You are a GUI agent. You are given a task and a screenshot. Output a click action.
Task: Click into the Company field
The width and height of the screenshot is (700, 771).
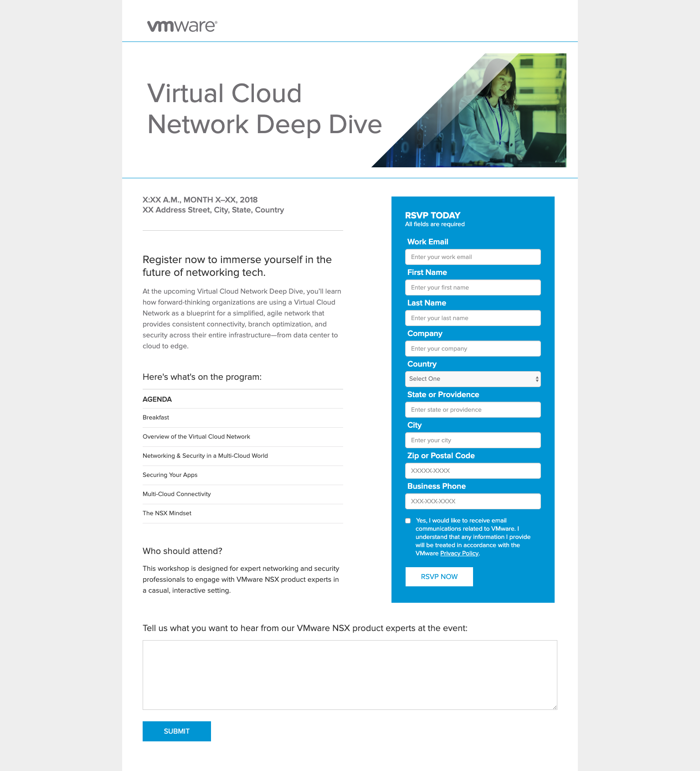[x=473, y=348]
